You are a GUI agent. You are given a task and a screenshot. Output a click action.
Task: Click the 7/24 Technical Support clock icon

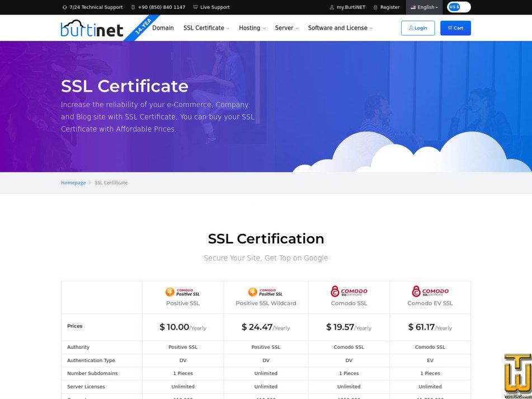pyautogui.click(x=65, y=7)
